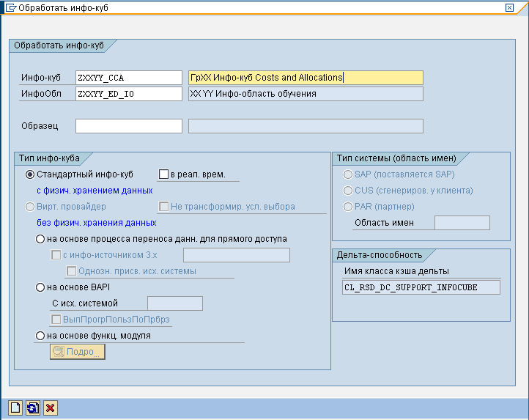Click the 'Обработать инфо-куб' panel header tab
This screenshot has height=420, width=529.
point(59,45)
